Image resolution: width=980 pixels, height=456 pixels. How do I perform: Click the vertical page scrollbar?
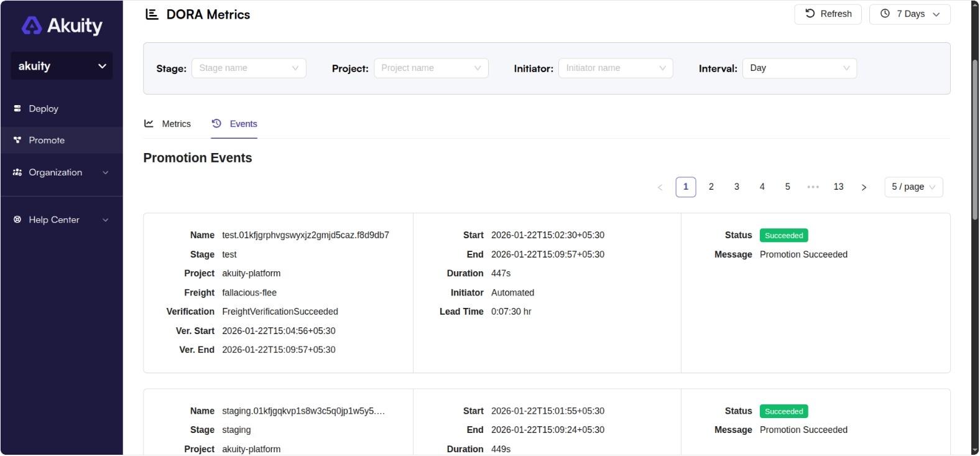click(x=975, y=140)
